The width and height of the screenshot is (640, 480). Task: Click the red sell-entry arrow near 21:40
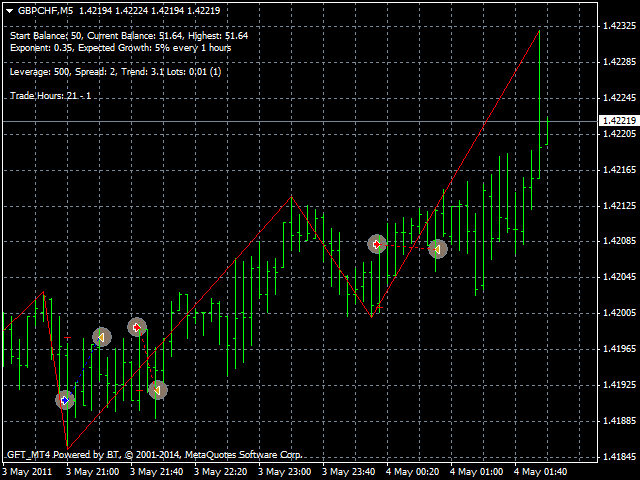point(137,327)
